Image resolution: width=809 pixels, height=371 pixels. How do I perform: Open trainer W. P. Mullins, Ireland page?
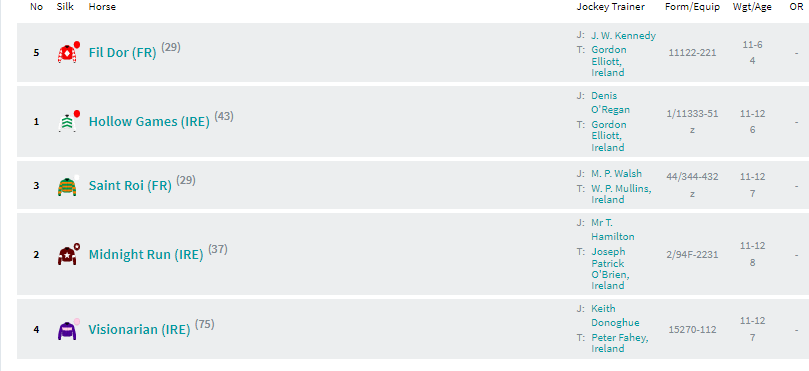click(x=621, y=193)
